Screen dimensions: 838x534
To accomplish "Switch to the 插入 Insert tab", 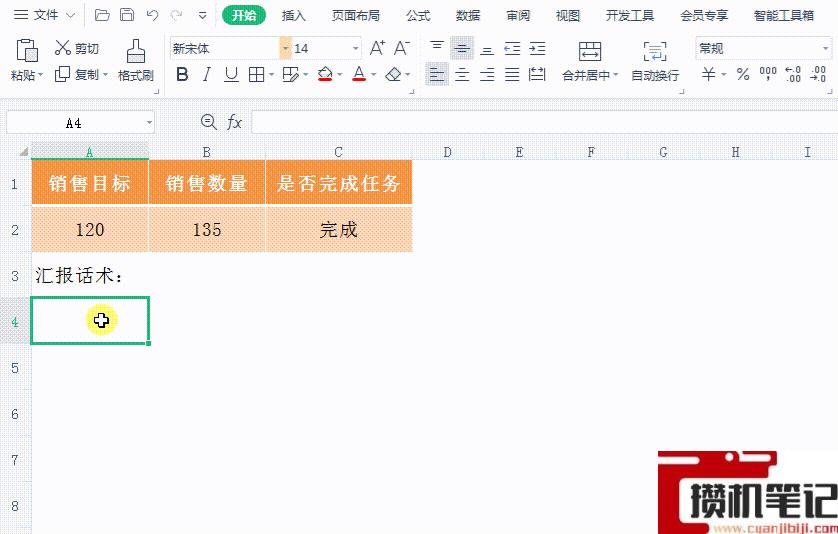I will pos(294,16).
